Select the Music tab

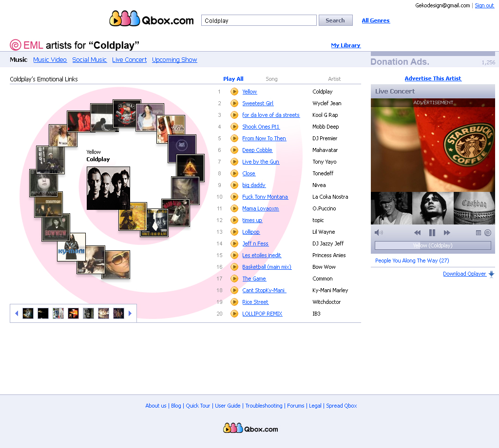pyautogui.click(x=19, y=60)
